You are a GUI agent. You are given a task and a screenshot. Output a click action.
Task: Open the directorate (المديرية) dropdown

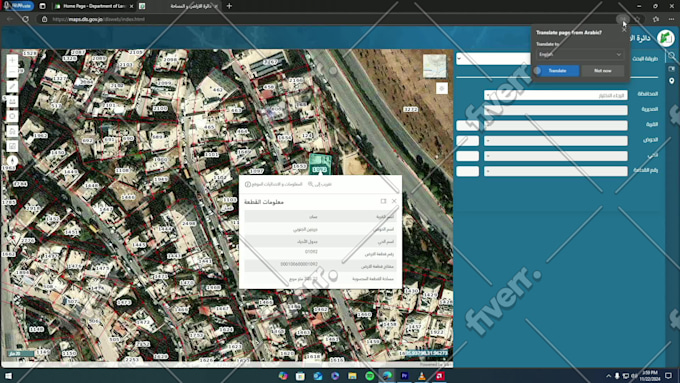556,110
